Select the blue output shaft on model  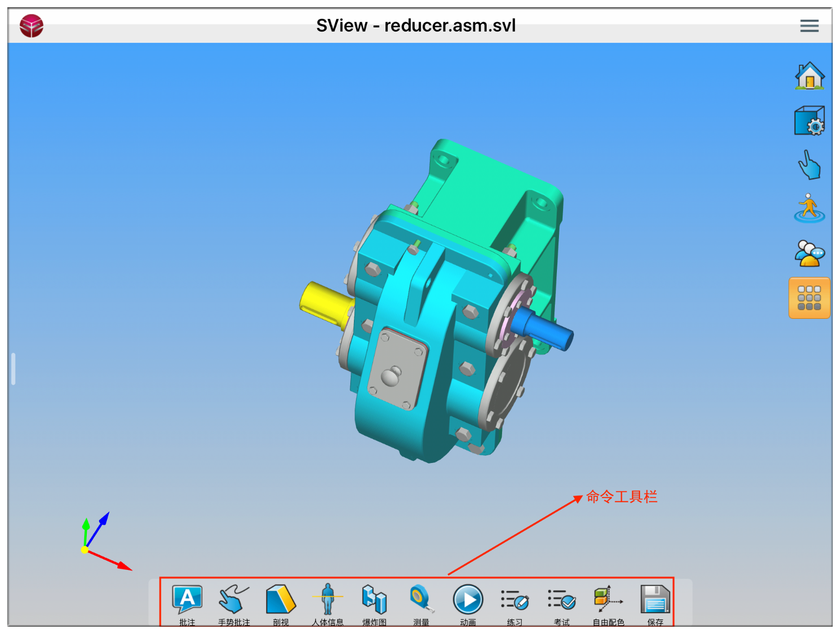(543, 328)
